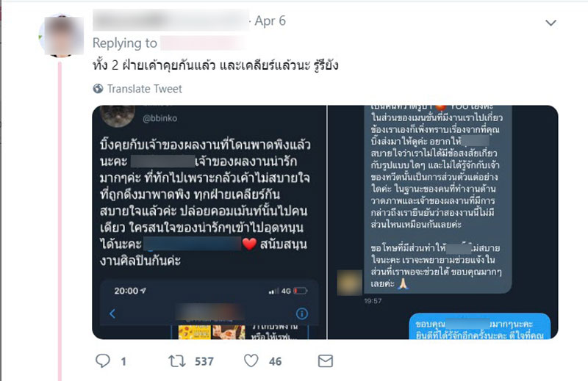Click the reply speech bubble icon
The image size is (588, 381).
coord(103,360)
